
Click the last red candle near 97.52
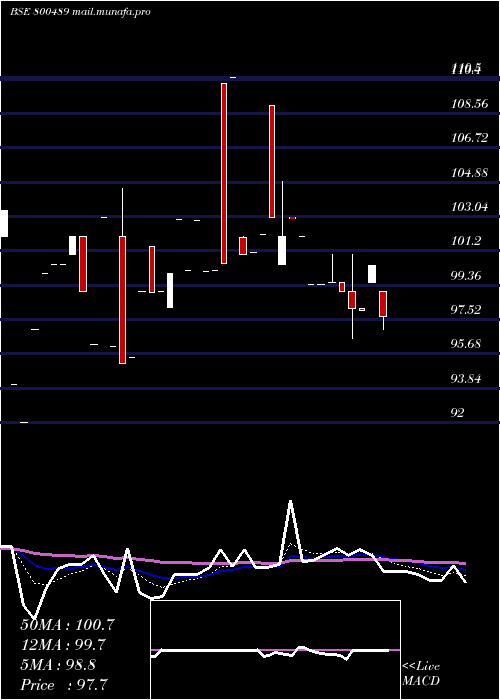pos(383,304)
